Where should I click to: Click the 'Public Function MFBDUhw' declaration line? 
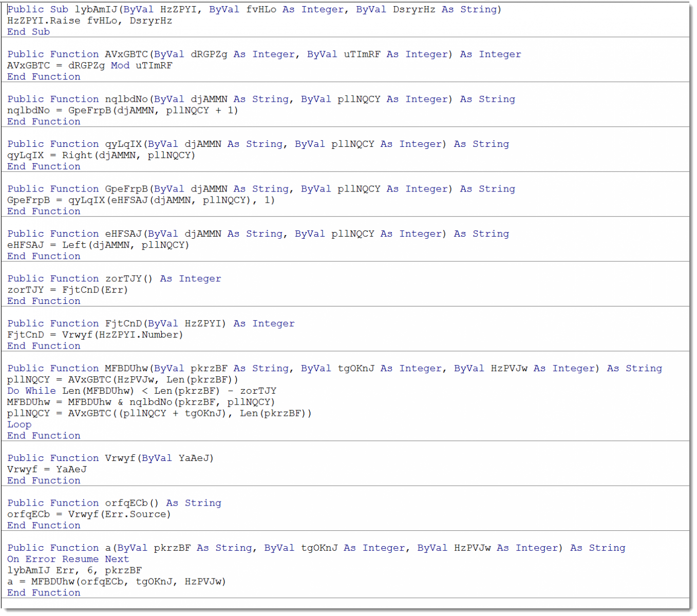[x=334, y=369]
